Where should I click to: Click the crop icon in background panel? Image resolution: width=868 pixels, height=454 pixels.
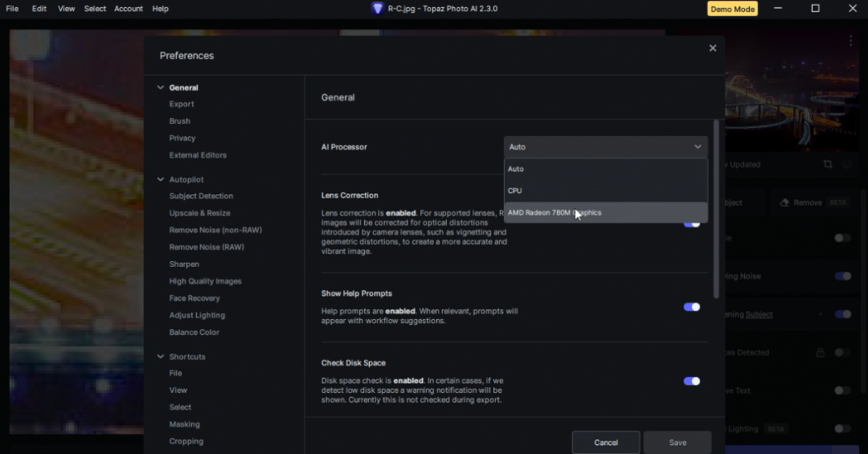coord(828,165)
